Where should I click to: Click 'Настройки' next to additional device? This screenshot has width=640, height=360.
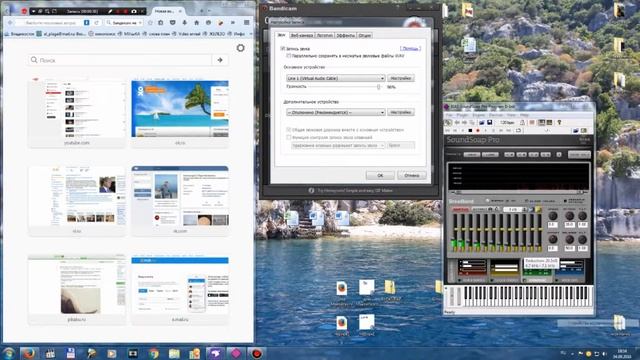tap(401, 112)
